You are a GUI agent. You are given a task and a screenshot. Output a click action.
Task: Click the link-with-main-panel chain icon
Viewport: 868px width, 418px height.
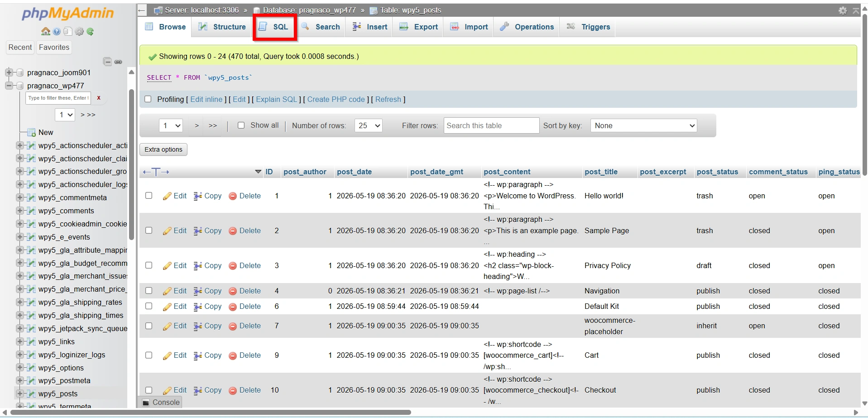pyautogui.click(x=118, y=62)
